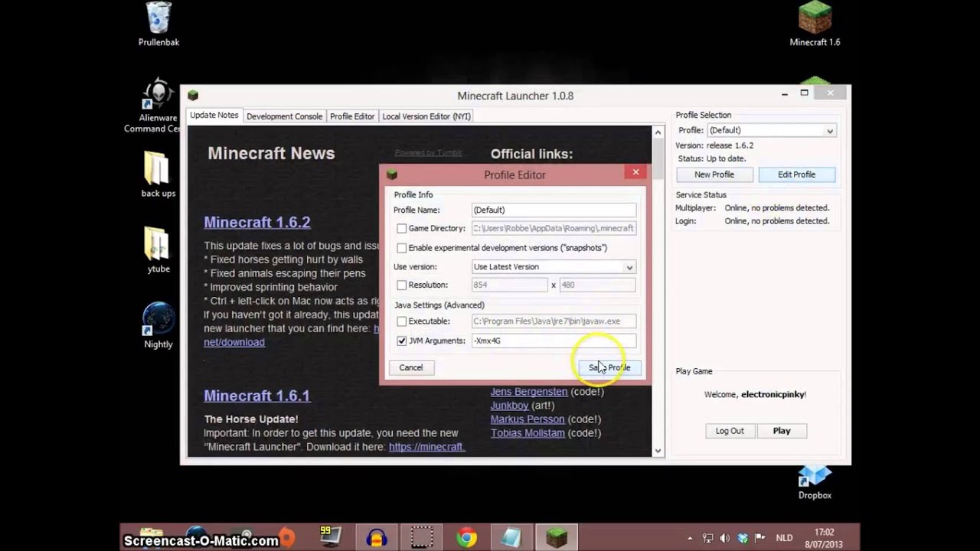
Task: Click the Play button
Action: 782,431
